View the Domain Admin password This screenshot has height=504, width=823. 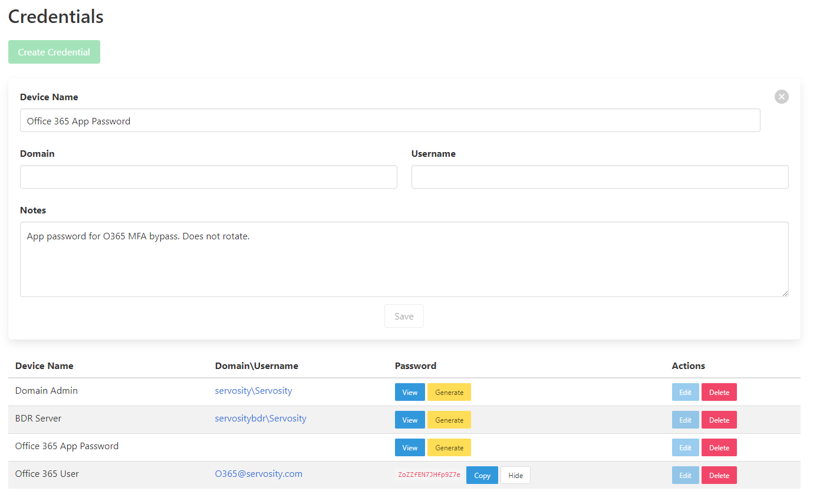410,393
